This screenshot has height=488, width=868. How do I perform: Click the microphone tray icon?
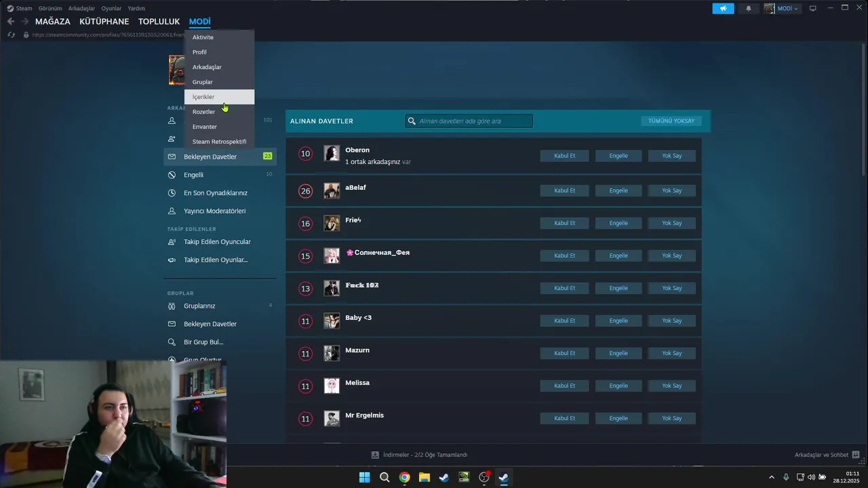tap(786, 477)
